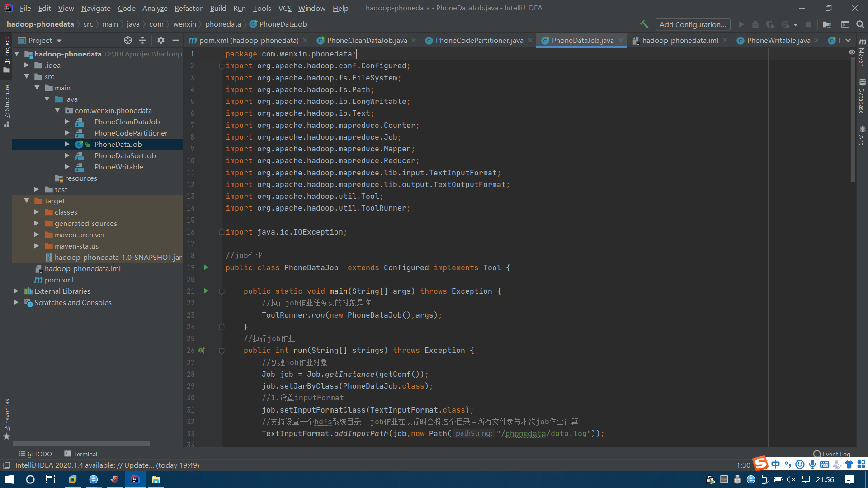Collapse the target folder
This screenshot has height=488, width=868.
(x=27, y=201)
